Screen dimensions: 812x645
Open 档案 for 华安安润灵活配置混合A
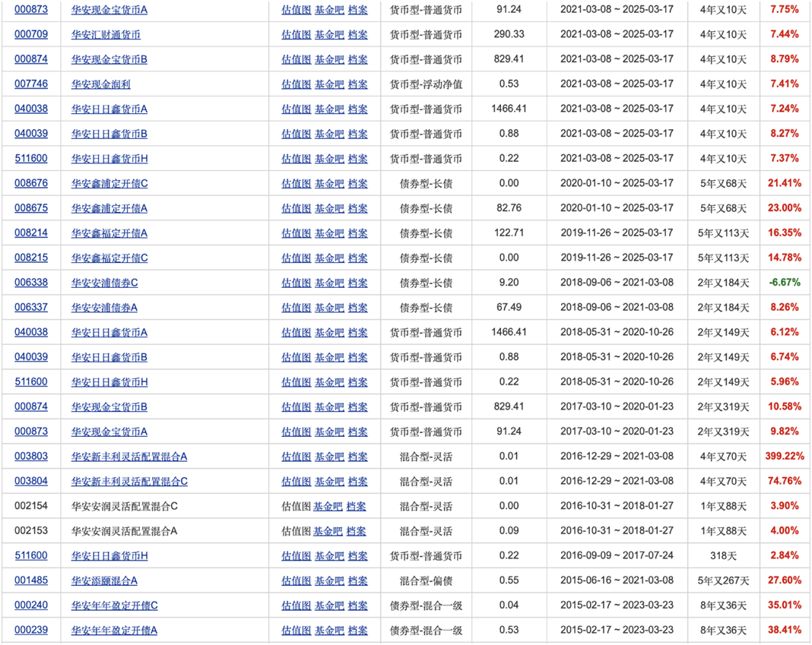(356, 531)
